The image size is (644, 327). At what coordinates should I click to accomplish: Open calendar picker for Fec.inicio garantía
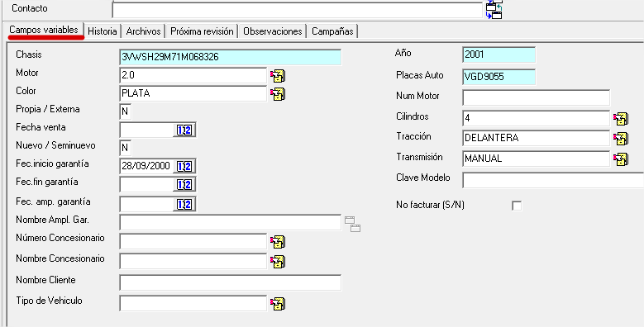tap(184, 166)
